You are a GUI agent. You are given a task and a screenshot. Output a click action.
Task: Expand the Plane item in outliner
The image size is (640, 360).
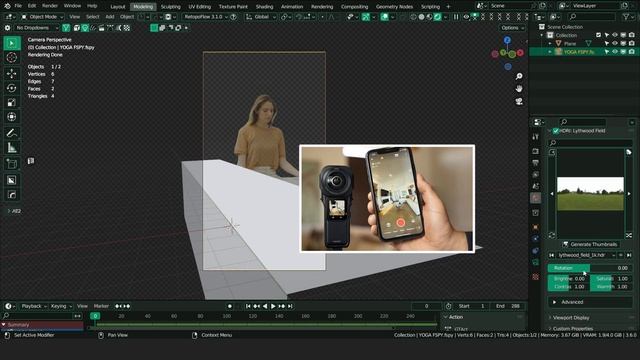tap(550, 43)
